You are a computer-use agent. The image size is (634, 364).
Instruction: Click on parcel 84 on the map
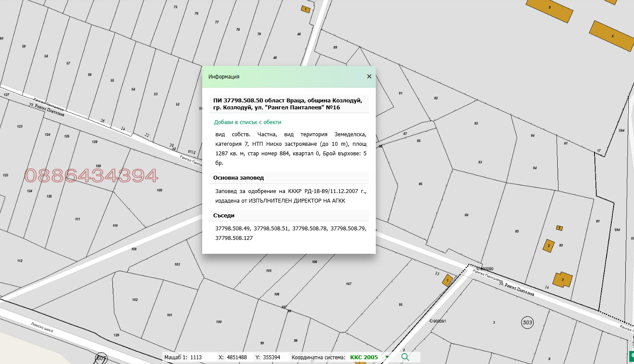pos(466,215)
